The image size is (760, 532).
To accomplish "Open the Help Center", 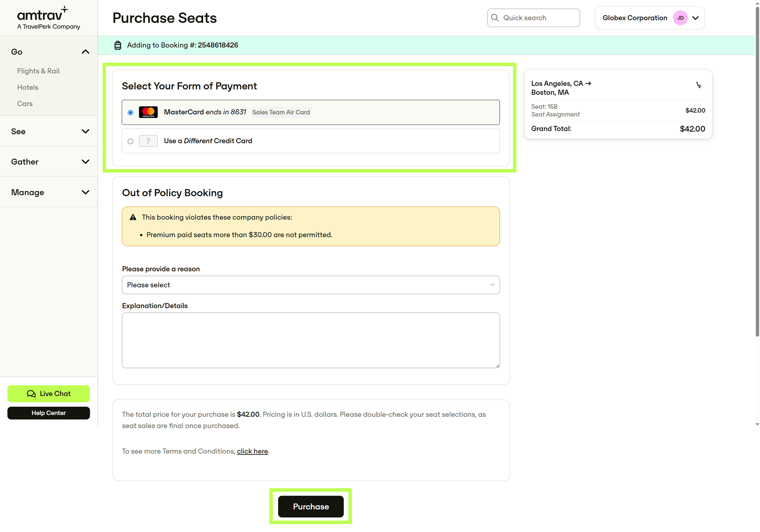I will pos(49,413).
